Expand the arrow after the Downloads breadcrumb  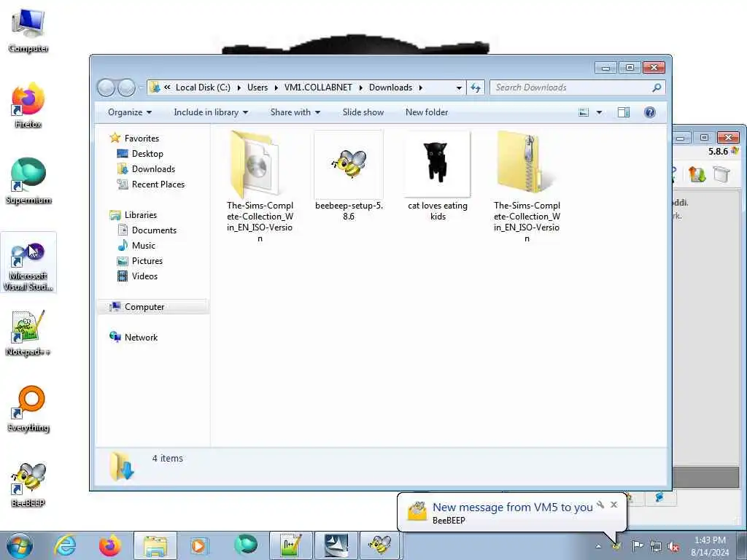[421, 87]
